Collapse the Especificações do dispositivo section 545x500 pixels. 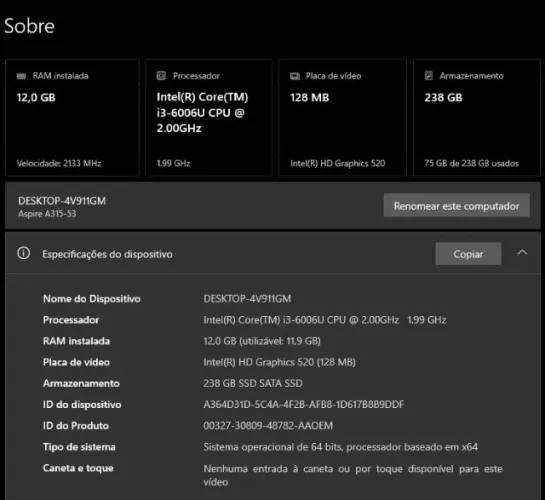tap(522, 253)
